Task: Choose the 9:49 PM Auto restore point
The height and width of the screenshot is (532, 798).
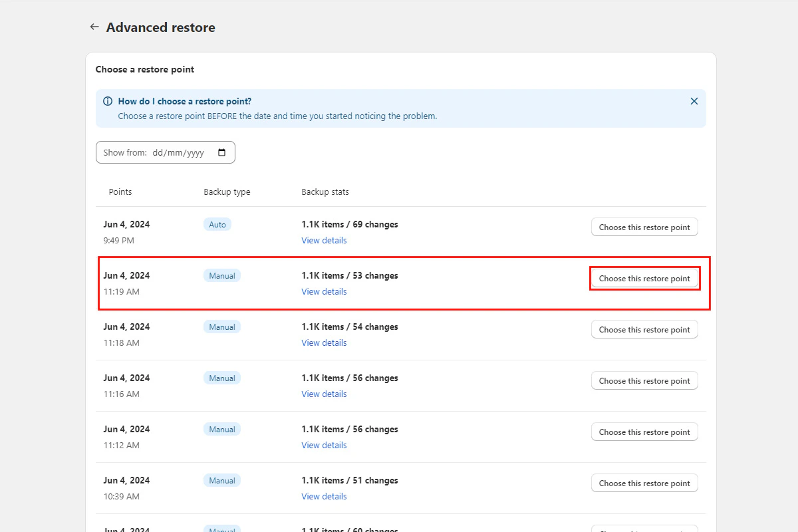Action: point(644,227)
